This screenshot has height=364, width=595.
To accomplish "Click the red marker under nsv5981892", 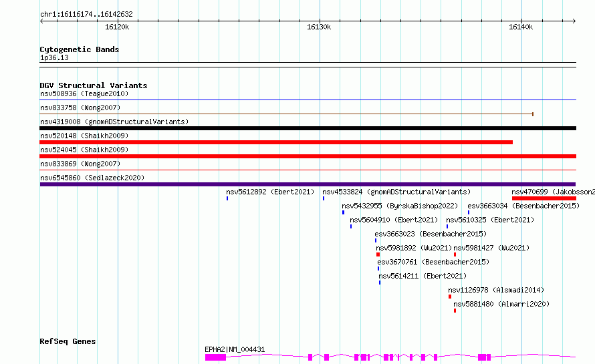I will [378, 254].
